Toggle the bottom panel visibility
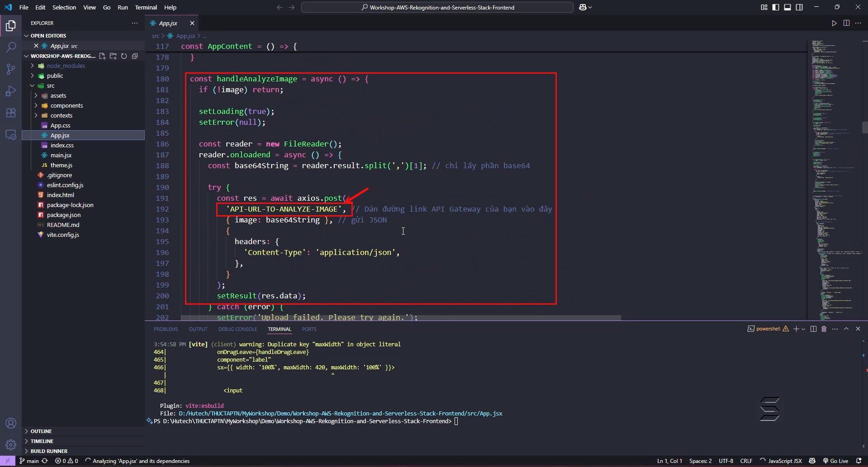The height and width of the screenshot is (467, 868). click(x=787, y=7)
